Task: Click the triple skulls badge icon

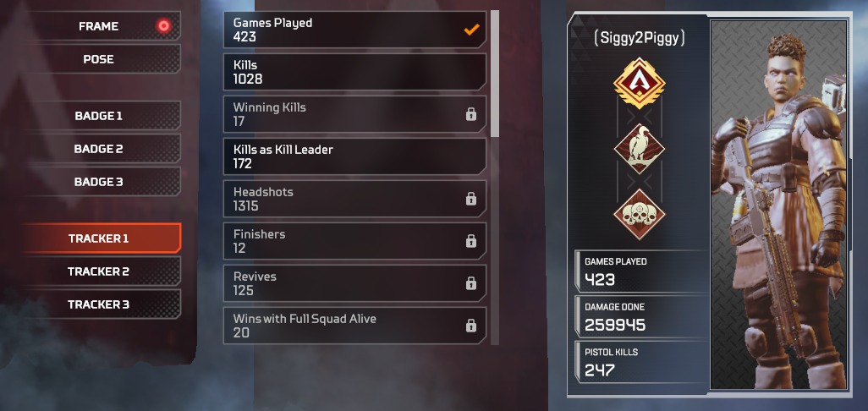Action: click(640, 214)
